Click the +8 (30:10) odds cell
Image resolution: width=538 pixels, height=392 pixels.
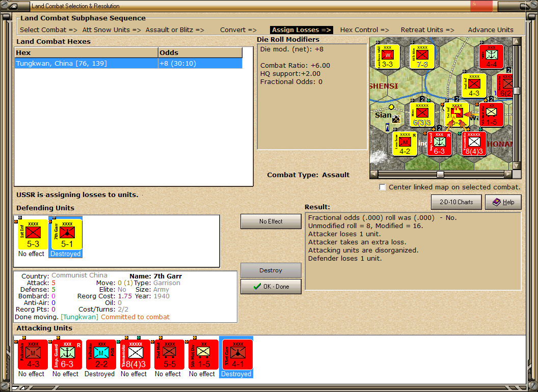pos(200,63)
